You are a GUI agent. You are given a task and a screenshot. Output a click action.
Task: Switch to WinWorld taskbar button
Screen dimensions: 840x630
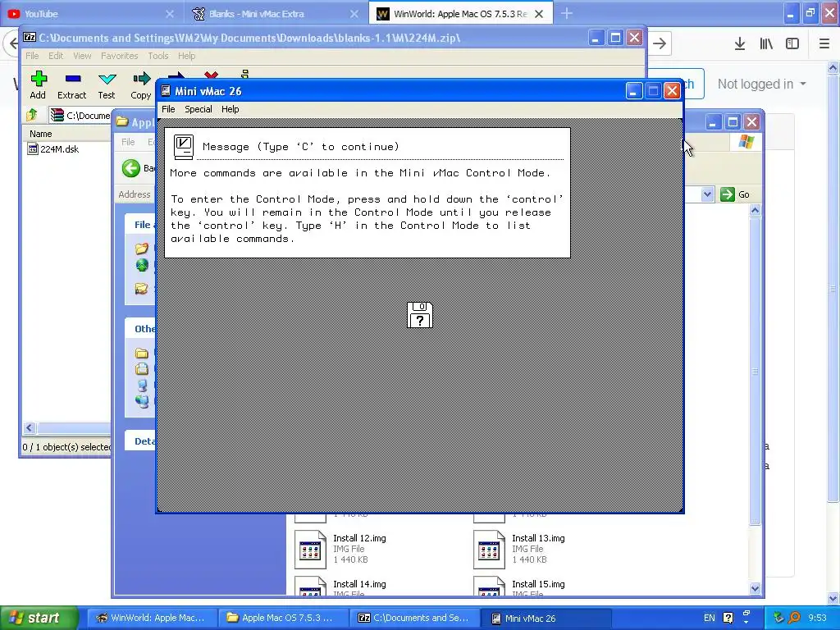click(150, 618)
